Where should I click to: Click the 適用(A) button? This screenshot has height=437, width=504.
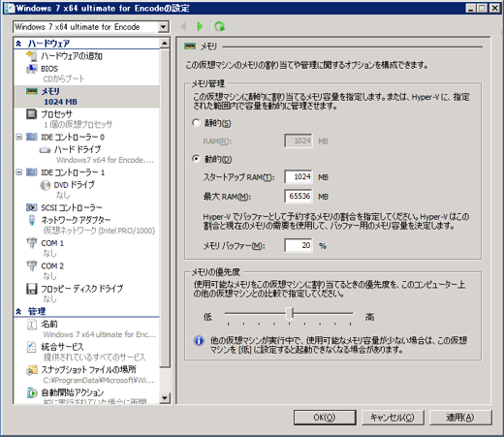(460, 418)
